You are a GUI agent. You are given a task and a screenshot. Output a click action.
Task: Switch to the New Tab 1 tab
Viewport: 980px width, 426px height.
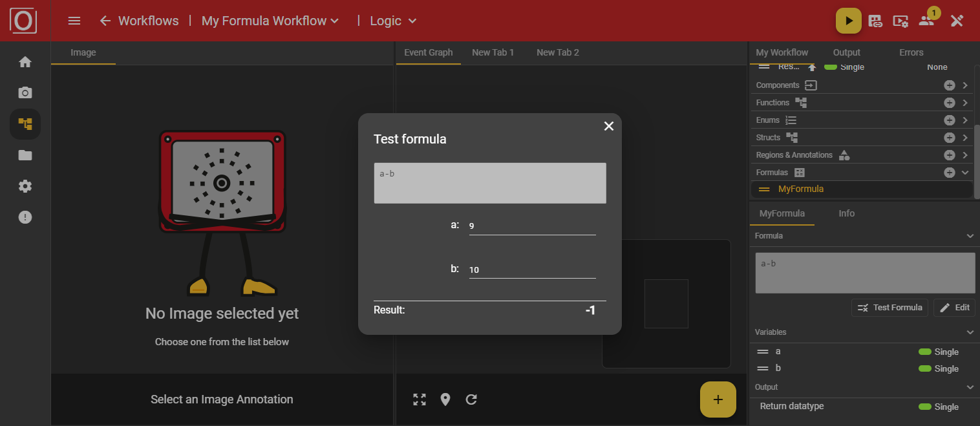tap(493, 52)
